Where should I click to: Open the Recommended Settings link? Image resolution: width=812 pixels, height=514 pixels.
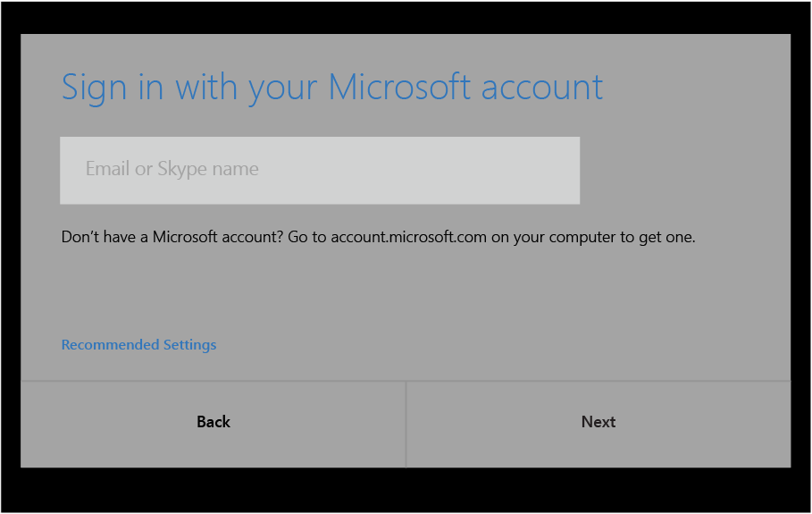pyautogui.click(x=138, y=345)
